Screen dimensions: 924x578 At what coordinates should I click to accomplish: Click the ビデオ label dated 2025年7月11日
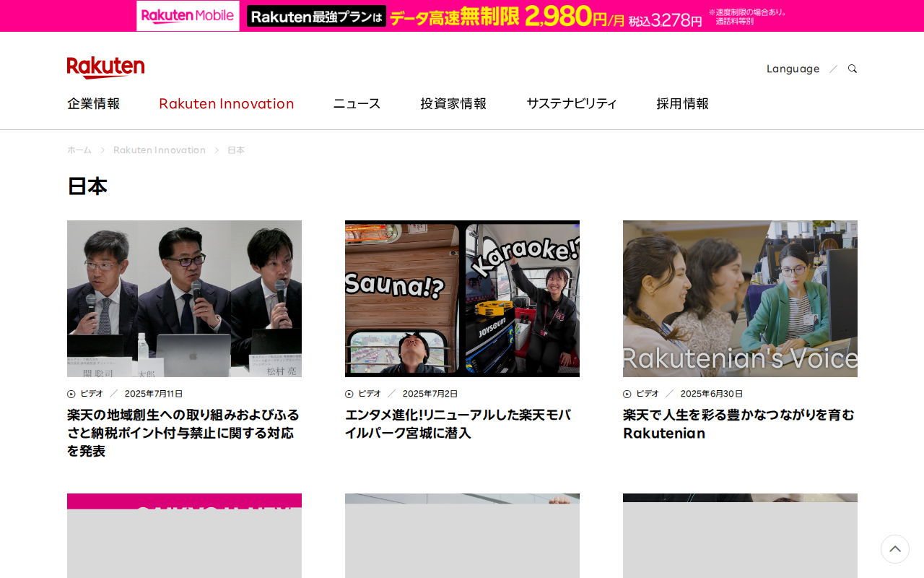(x=92, y=394)
